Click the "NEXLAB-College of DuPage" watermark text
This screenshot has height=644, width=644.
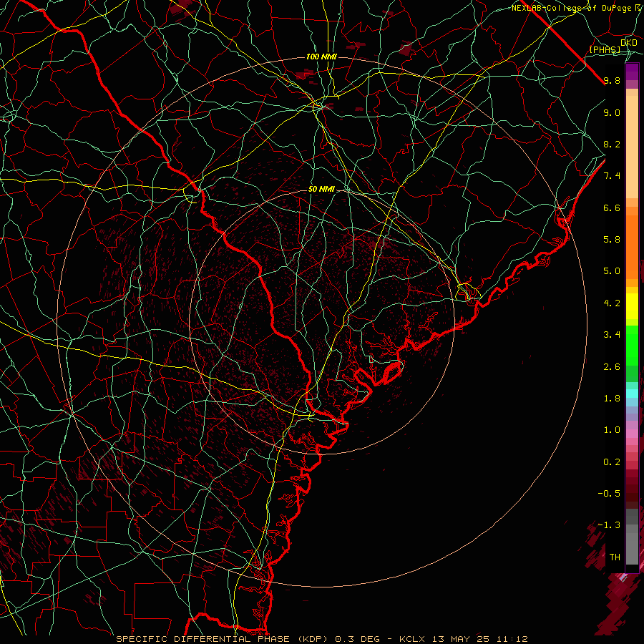[572, 8]
